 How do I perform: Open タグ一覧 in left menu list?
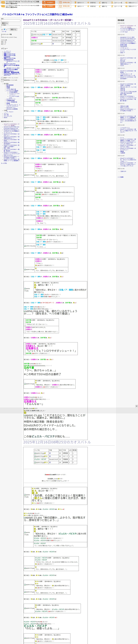pos(6,115)
